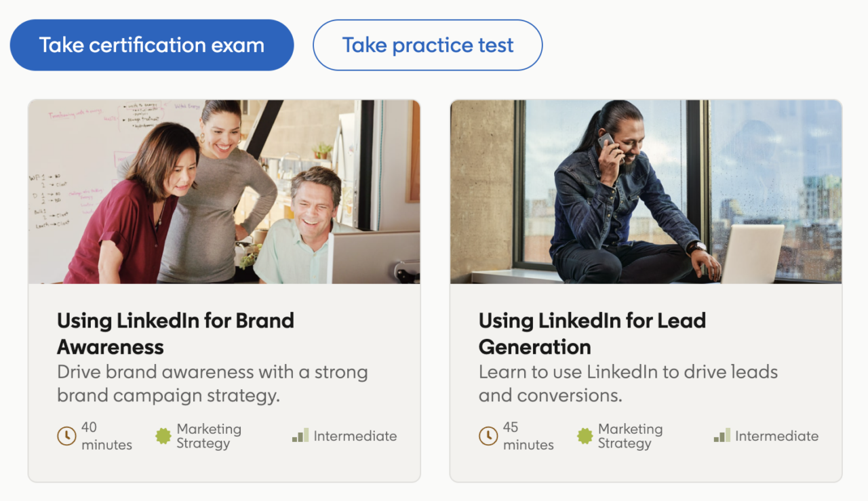This screenshot has height=501, width=868.
Task: Click Lead Generation card's green Marketing Strategy badge icon
Action: [585, 436]
